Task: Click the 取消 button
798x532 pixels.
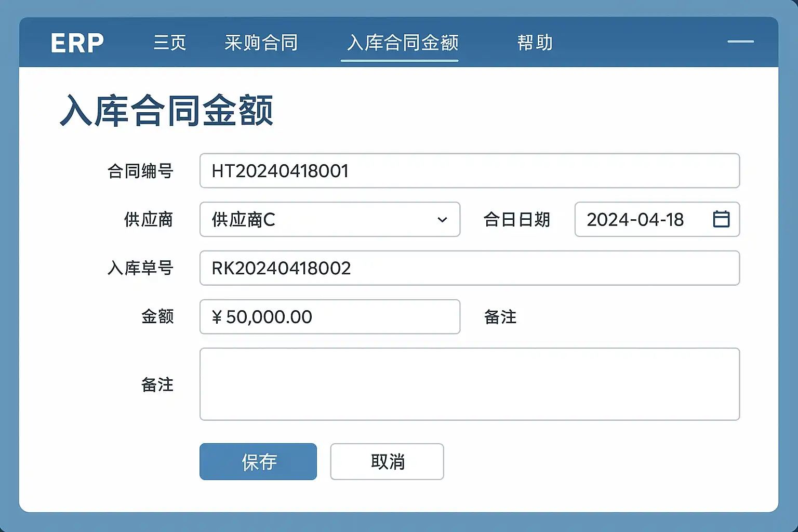Action: [x=387, y=461]
